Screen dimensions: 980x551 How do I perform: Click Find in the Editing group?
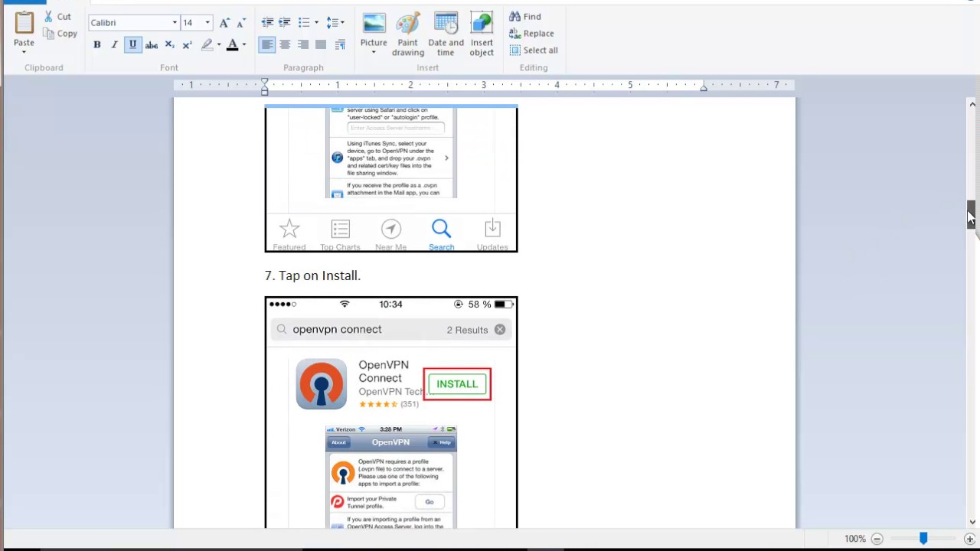click(525, 17)
